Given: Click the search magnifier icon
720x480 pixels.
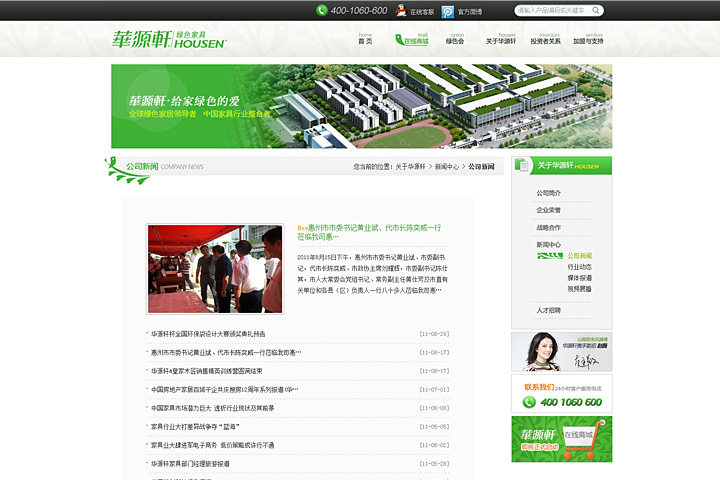Looking at the screenshot, I should pyautogui.click(x=596, y=11).
